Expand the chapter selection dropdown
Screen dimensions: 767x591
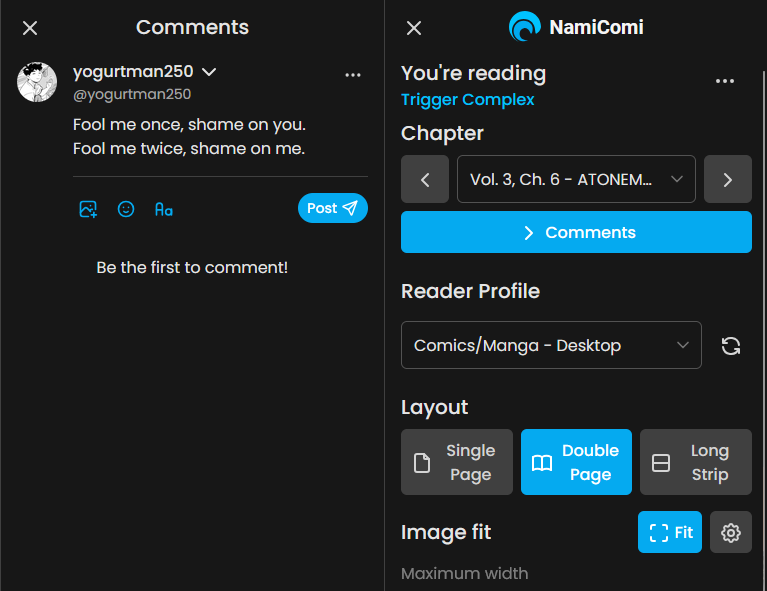(576, 180)
